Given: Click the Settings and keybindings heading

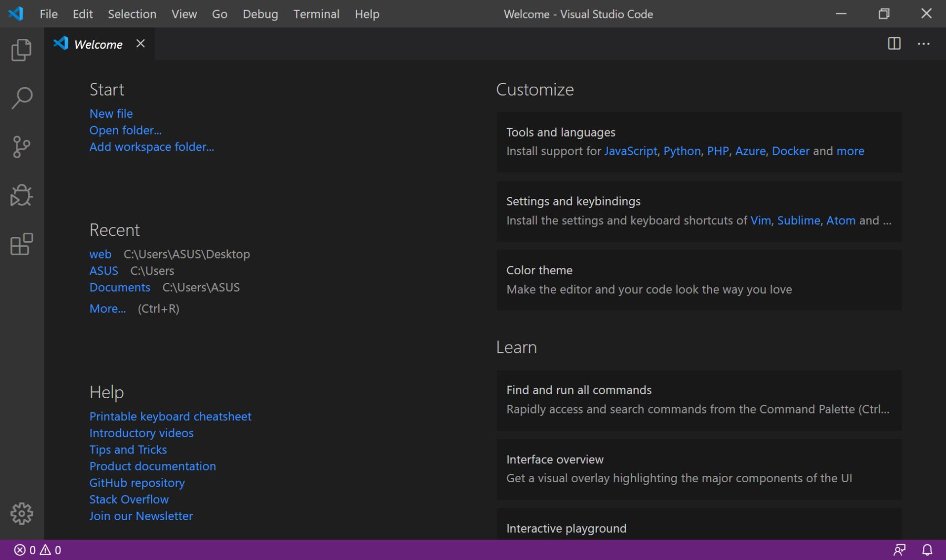Looking at the screenshot, I should (573, 202).
